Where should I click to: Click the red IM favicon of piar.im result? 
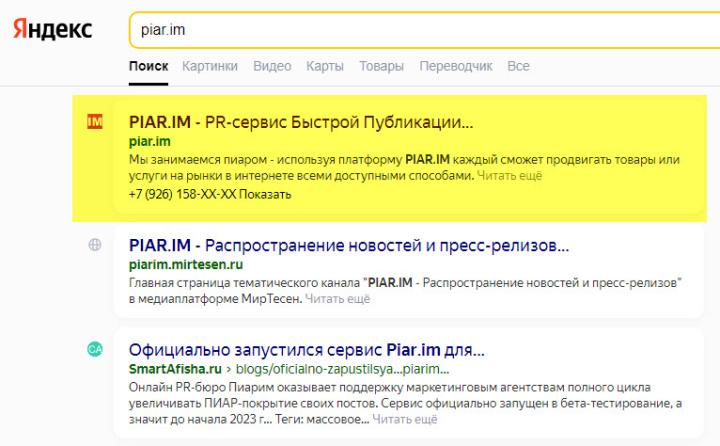(95, 122)
